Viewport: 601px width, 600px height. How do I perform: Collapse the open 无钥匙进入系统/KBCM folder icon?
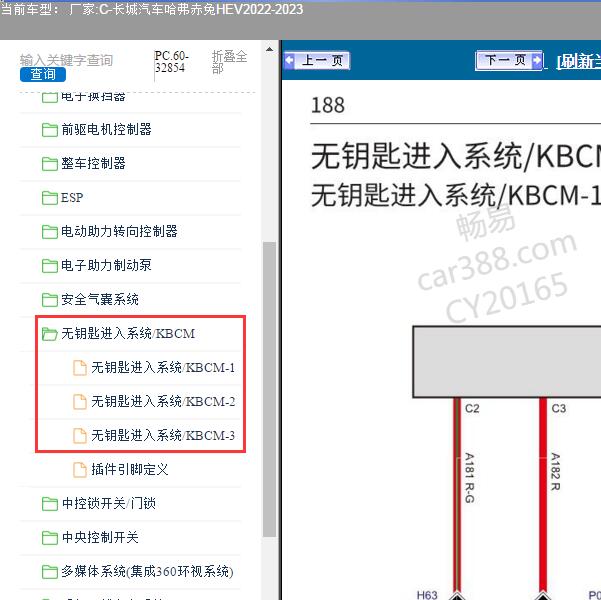click(x=49, y=334)
